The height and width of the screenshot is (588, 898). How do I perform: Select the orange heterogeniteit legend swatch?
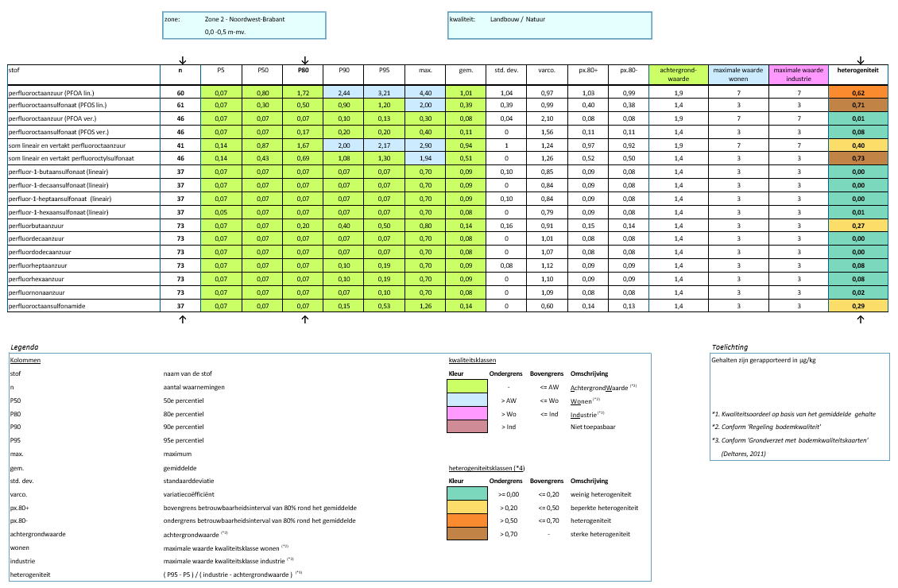point(467,520)
